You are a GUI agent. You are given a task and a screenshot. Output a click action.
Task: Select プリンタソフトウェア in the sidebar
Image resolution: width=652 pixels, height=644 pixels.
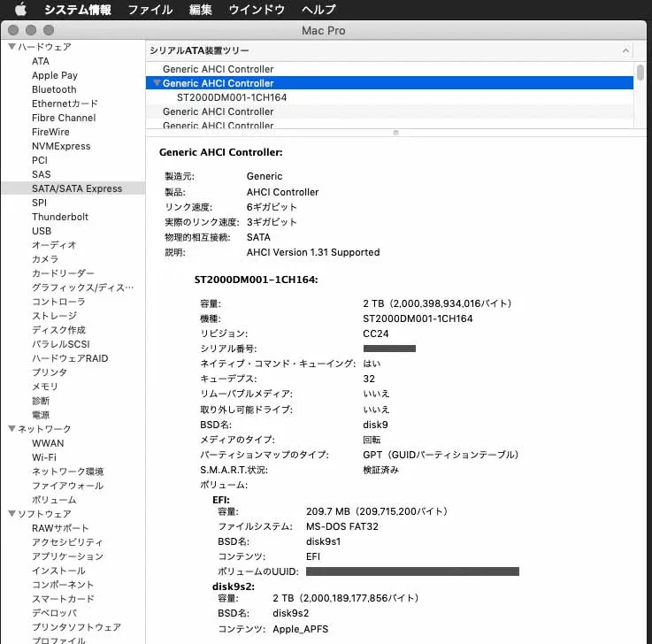tap(76, 627)
